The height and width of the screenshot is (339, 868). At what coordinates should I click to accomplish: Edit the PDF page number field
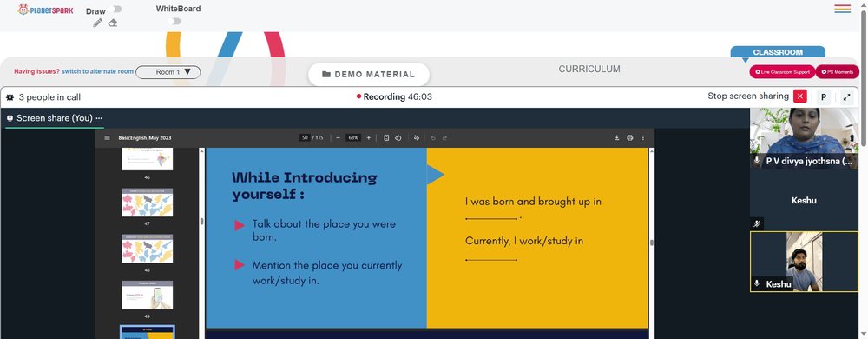pos(304,138)
